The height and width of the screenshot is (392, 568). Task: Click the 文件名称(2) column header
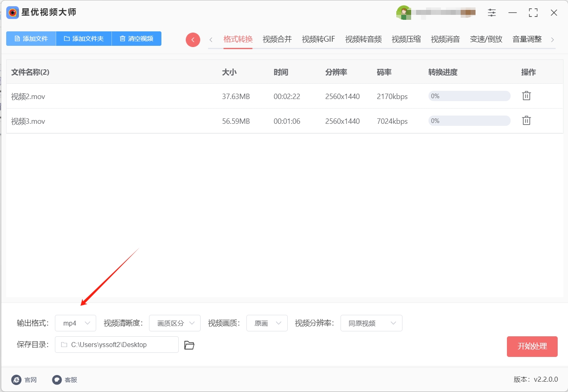pyautogui.click(x=30, y=72)
